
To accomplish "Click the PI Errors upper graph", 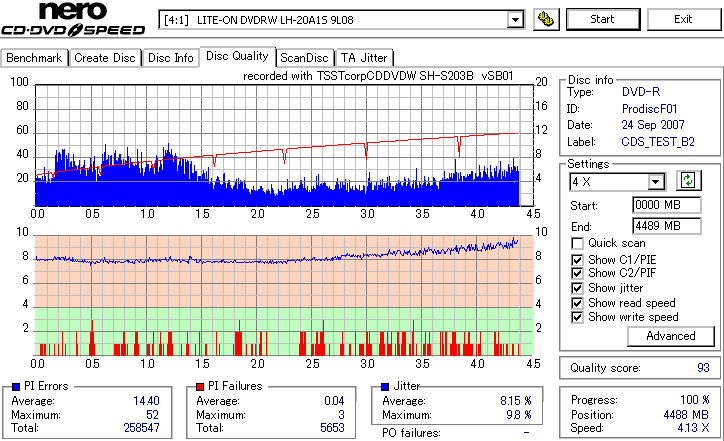I will point(284,145).
